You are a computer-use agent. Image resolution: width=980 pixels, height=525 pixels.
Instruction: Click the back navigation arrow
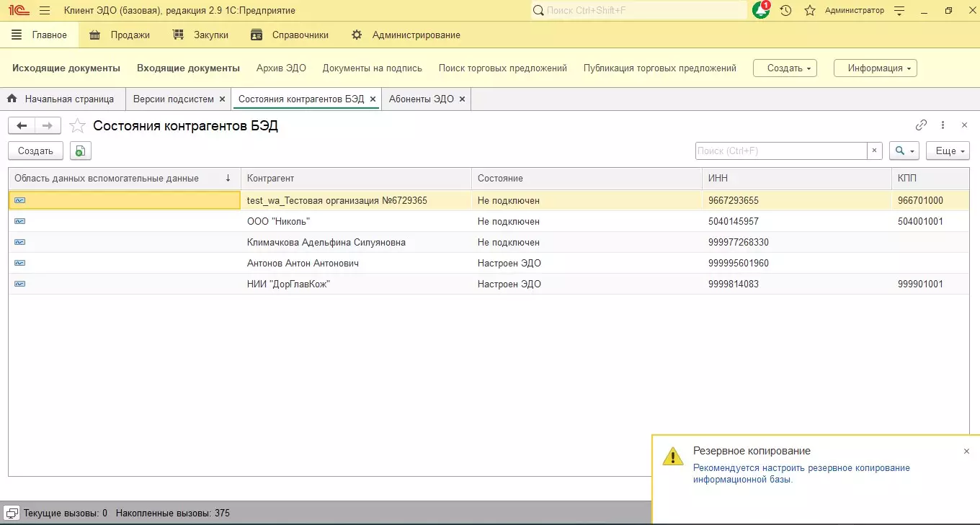22,126
